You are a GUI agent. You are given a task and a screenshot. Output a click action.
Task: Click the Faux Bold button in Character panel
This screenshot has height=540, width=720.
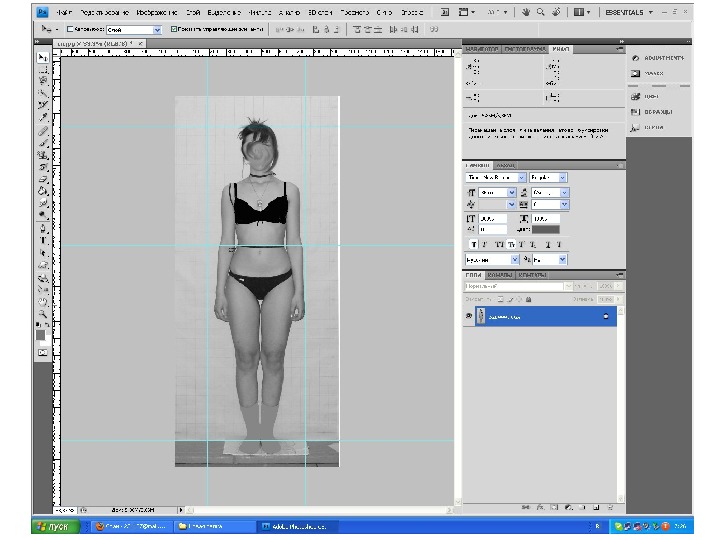[475, 244]
